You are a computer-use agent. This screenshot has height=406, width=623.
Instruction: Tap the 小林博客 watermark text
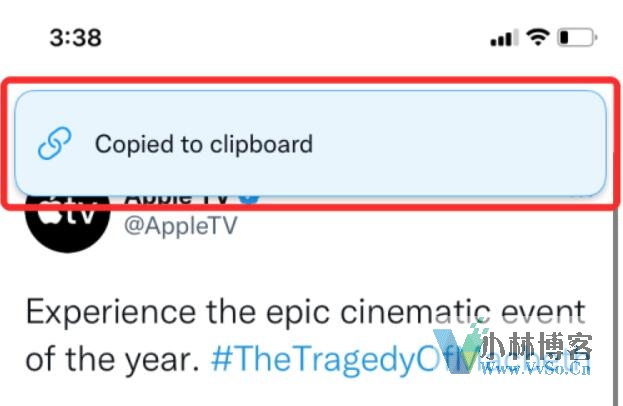click(537, 346)
